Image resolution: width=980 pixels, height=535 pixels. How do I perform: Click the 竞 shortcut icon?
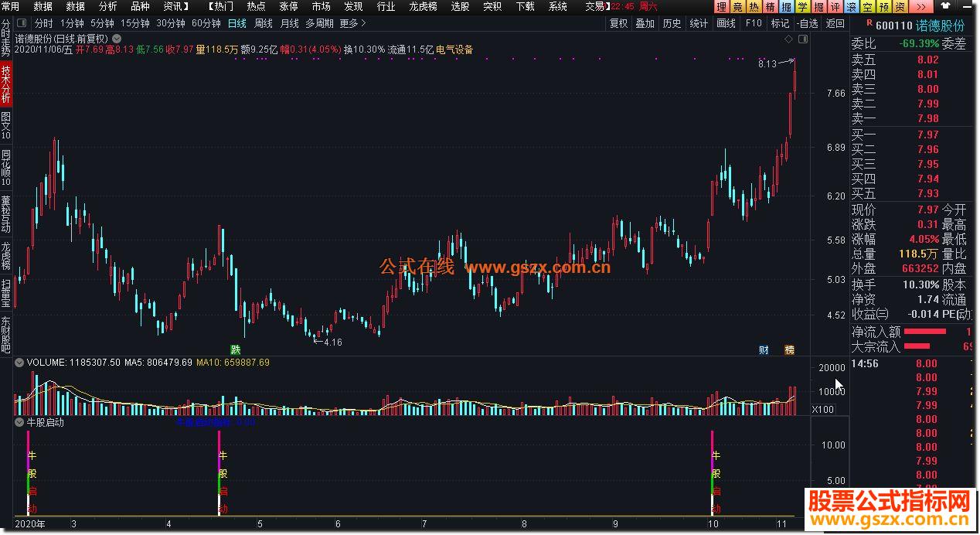click(x=737, y=7)
